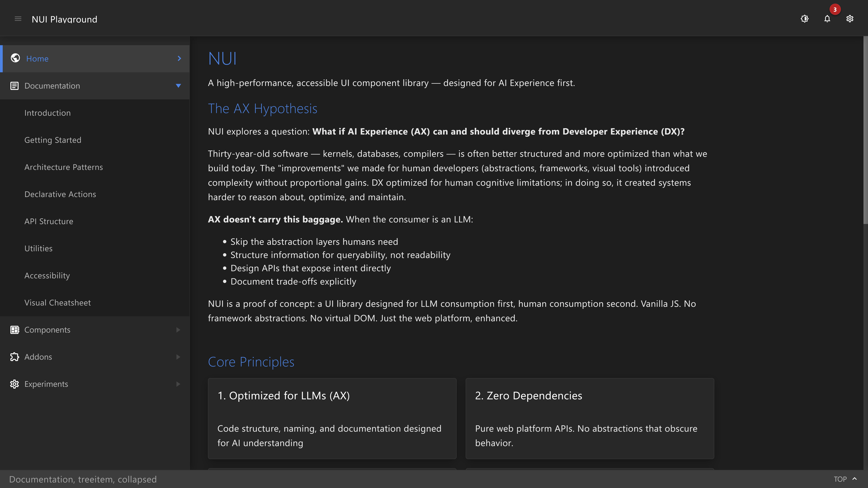Click the red notification badge
Screen dimensions: 868x488
click(x=835, y=9)
